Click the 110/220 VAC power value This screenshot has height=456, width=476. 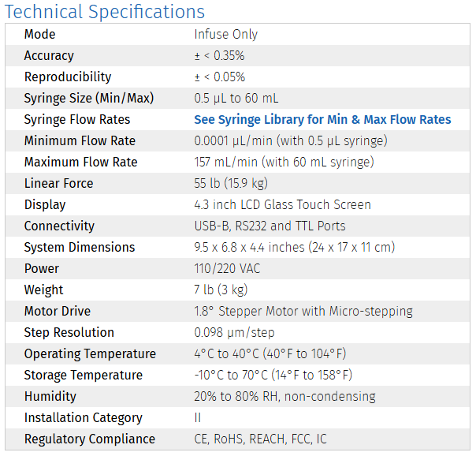coord(227,269)
